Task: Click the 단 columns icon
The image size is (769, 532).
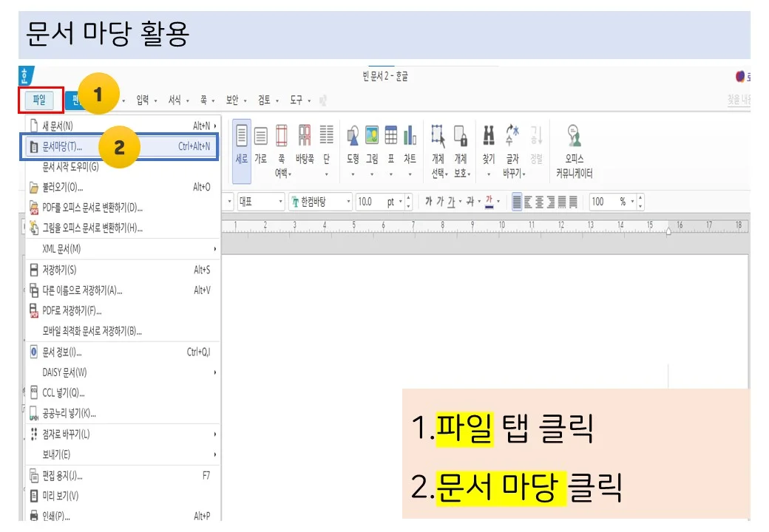Action: click(327, 150)
